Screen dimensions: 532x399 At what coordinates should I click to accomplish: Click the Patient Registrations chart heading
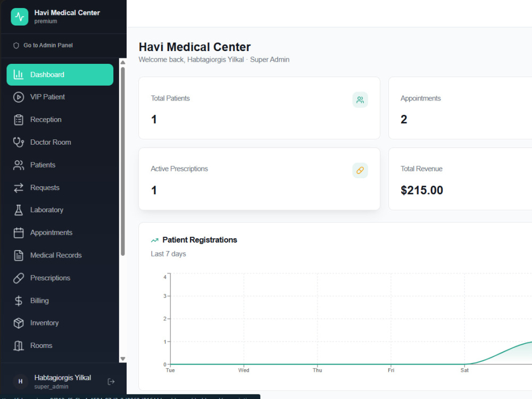[x=199, y=240]
